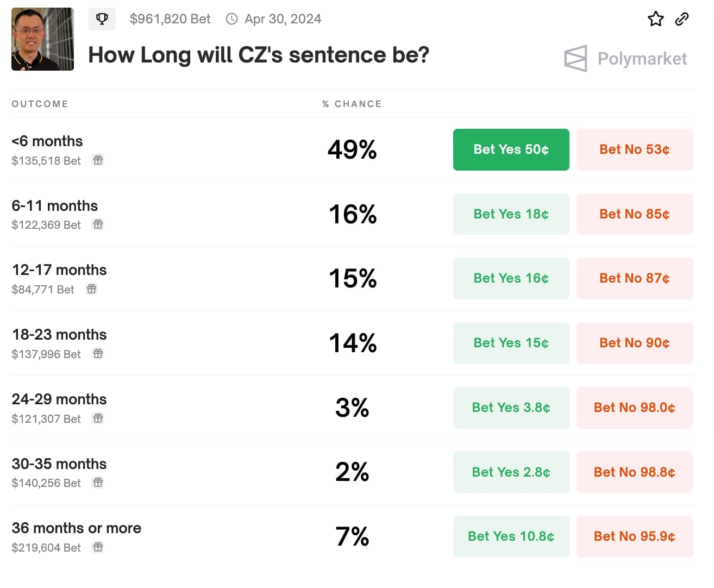Click the gift icon for 30-35 months row
The width and height of the screenshot is (714, 588).
click(98, 483)
